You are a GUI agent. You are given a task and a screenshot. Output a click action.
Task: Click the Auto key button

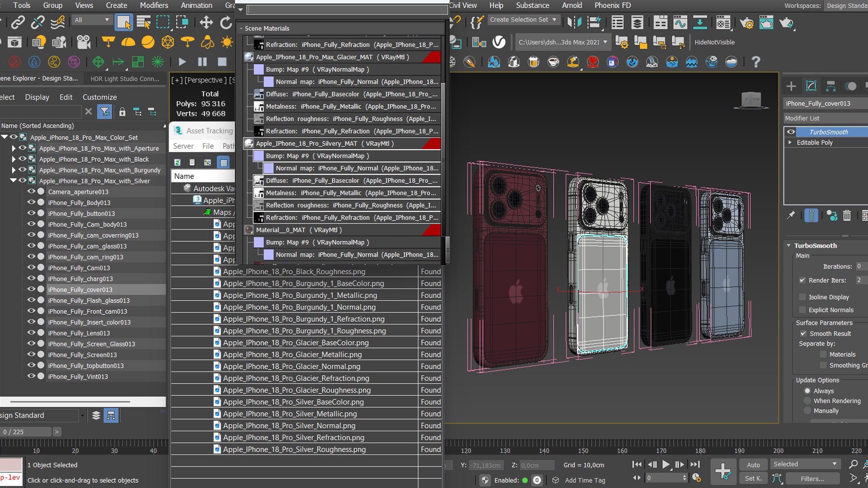pyautogui.click(x=753, y=465)
